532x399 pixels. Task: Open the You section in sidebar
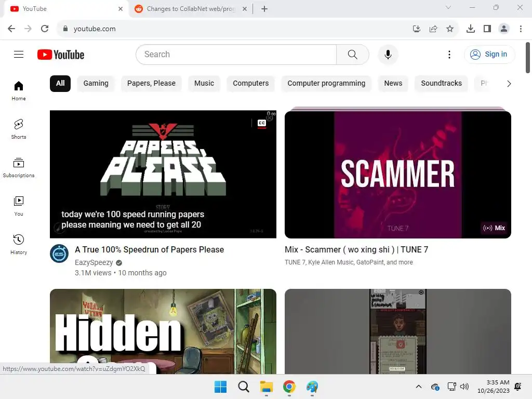click(x=19, y=206)
